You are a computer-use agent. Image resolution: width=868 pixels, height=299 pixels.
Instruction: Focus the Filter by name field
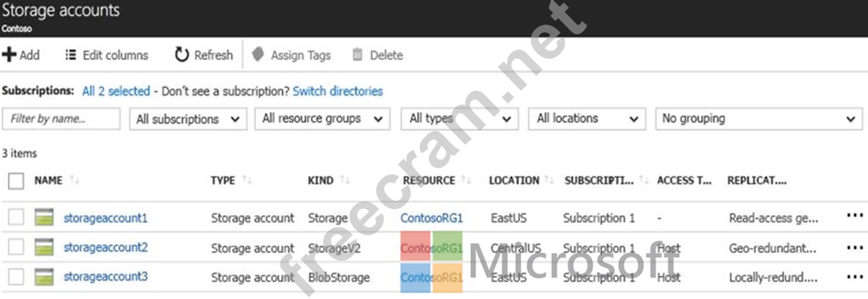click(62, 119)
